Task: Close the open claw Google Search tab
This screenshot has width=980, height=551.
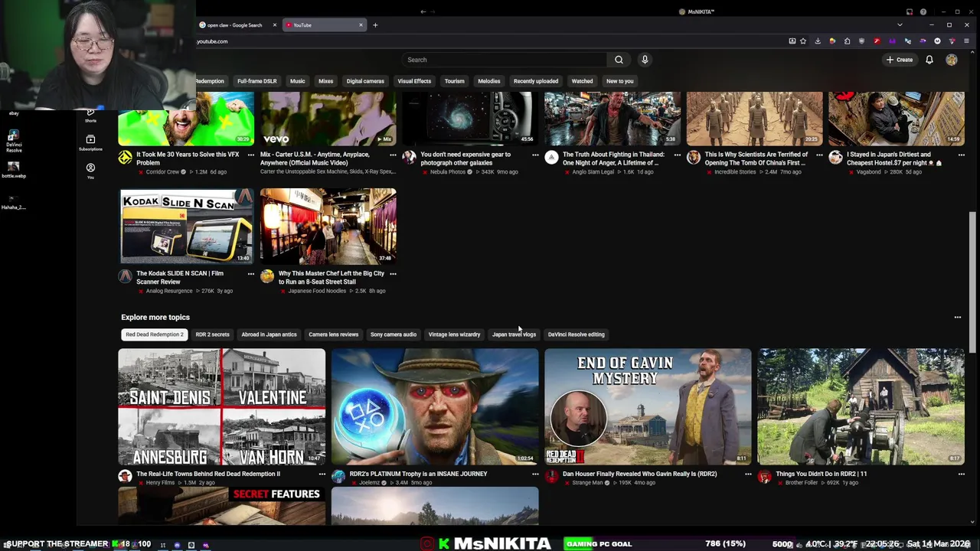Action: pyautogui.click(x=274, y=25)
